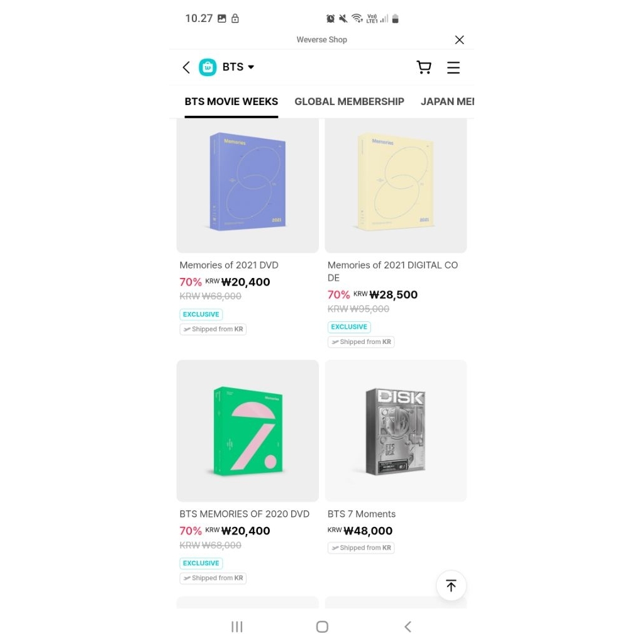Open the silver DISK BTS 7 Moments image
The width and height of the screenshot is (644, 644).
coord(396,431)
